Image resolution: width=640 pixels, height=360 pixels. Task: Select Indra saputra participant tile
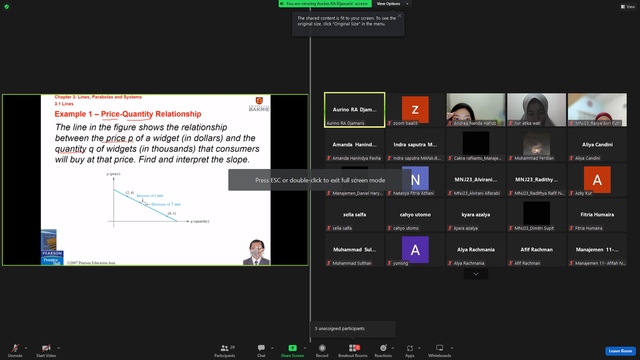tap(415, 145)
